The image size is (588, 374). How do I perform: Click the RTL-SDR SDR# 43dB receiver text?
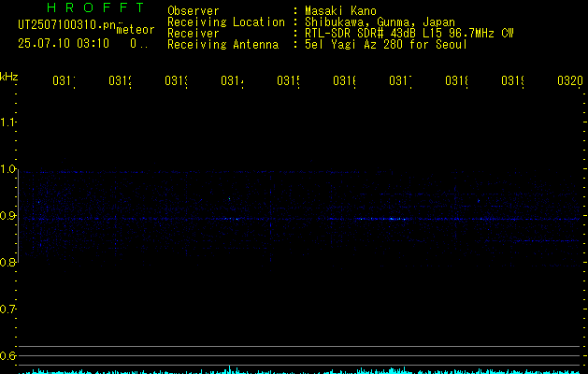click(409, 34)
